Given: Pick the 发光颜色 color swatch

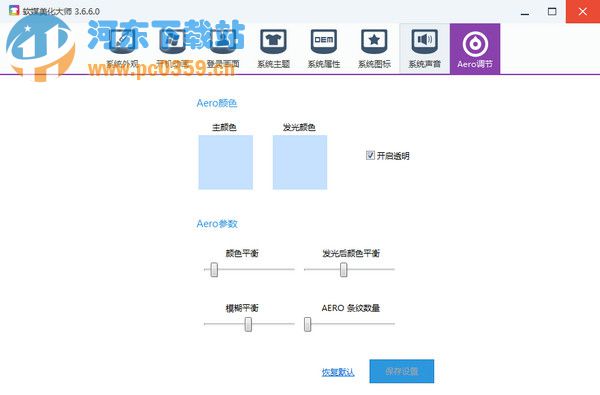Looking at the screenshot, I should [300, 162].
